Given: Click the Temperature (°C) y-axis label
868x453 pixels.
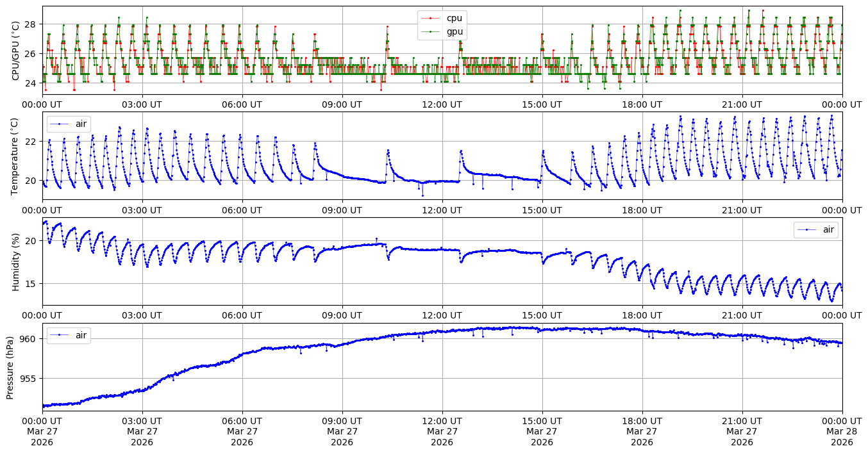Looking at the screenshot, I should [15, 156].
